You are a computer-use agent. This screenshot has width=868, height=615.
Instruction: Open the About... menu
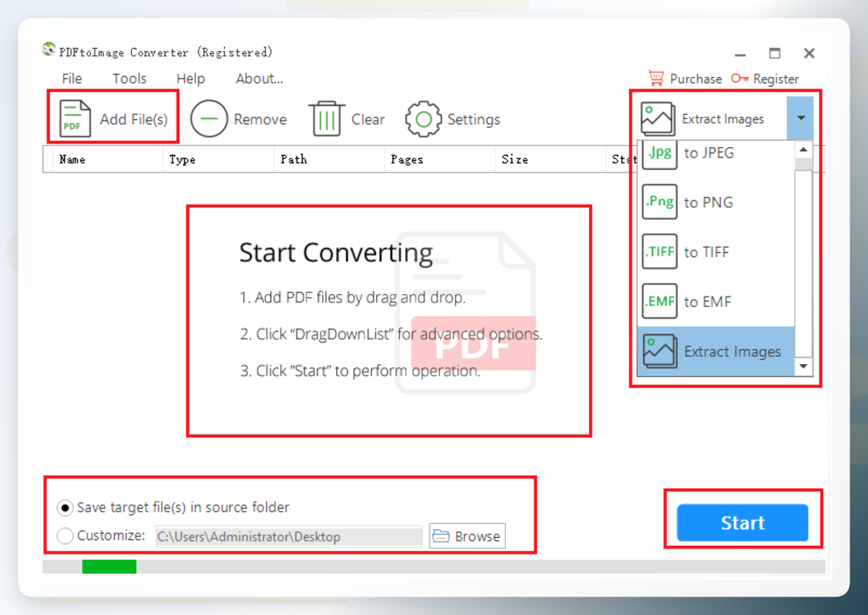(x=259, y=79)
